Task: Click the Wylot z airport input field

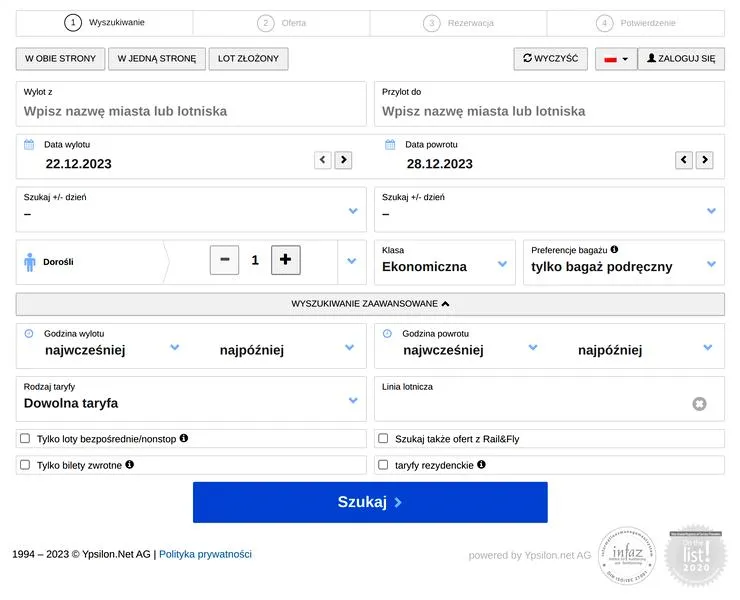Action: [191, 104]
